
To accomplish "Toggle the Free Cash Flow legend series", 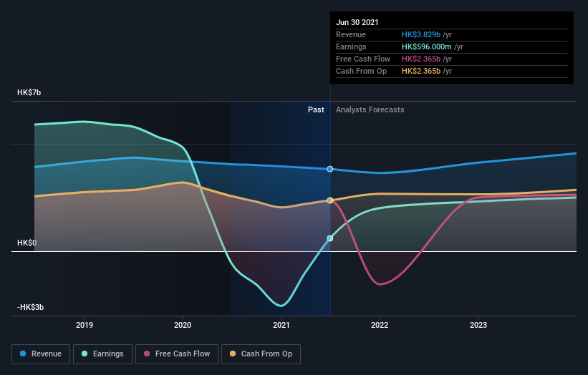I will [177, 354].
